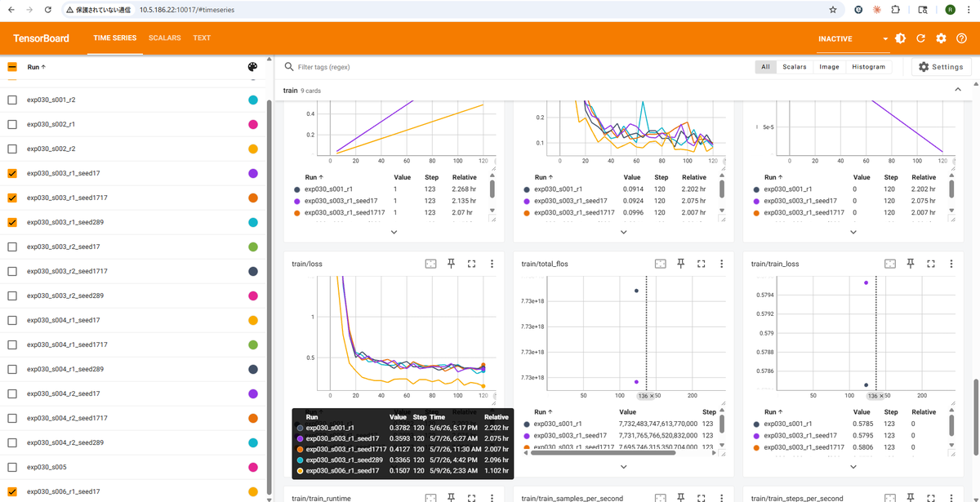Filter cards to Histogram only

(x=868, y=67)
